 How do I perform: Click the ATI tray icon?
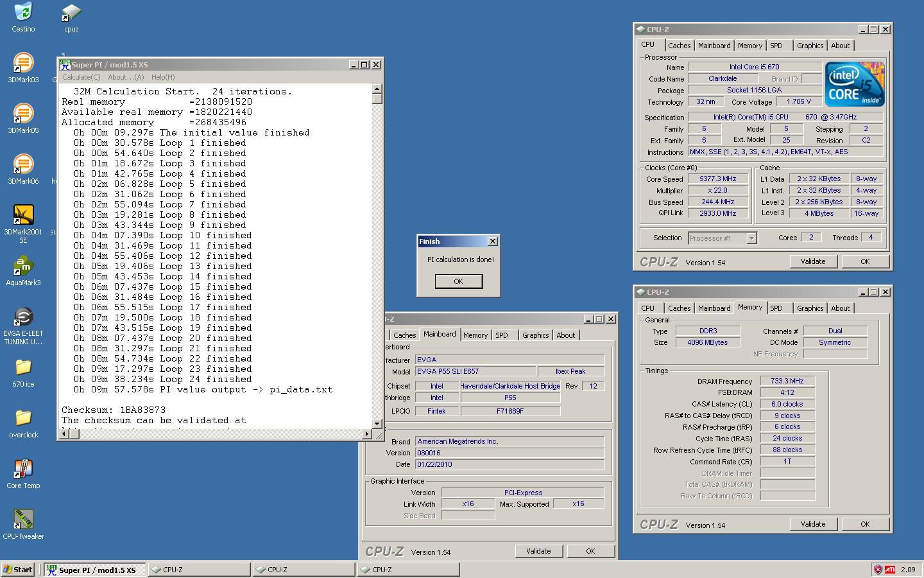[890, 569]
